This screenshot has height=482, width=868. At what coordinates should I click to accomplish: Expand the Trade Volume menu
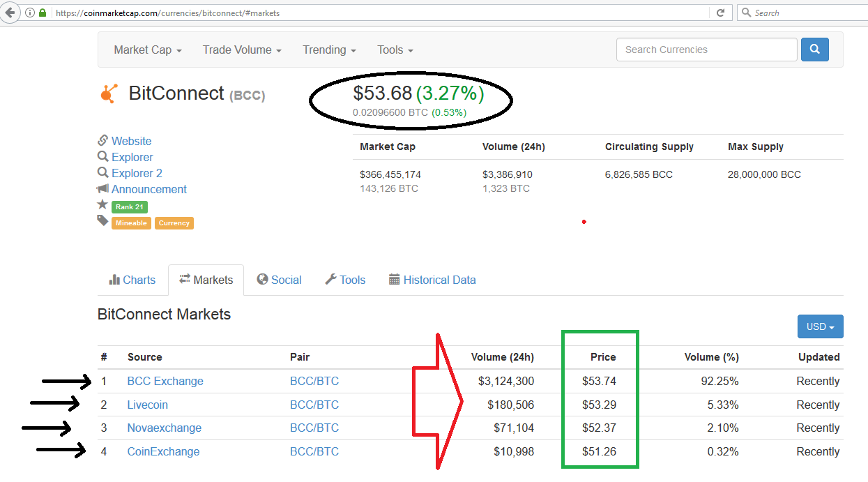242,50
